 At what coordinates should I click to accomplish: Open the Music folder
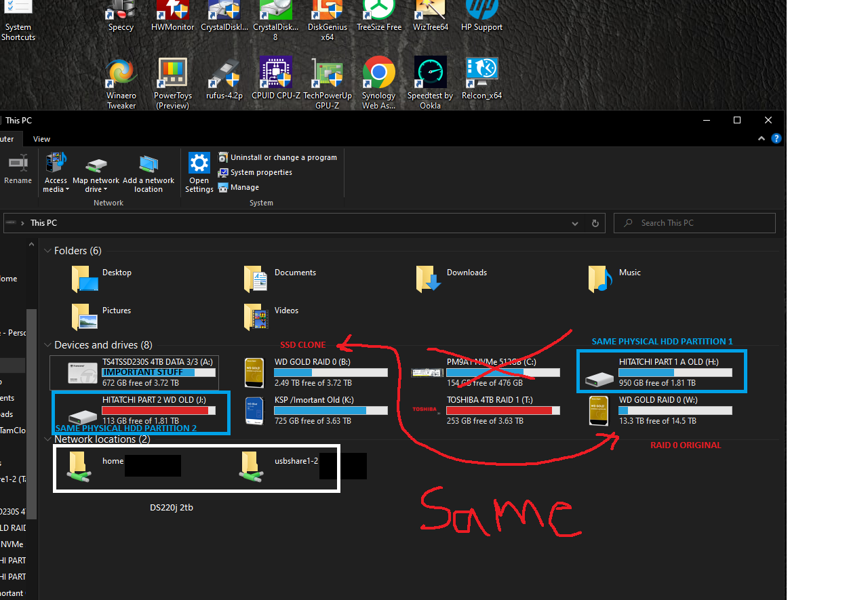615,278
